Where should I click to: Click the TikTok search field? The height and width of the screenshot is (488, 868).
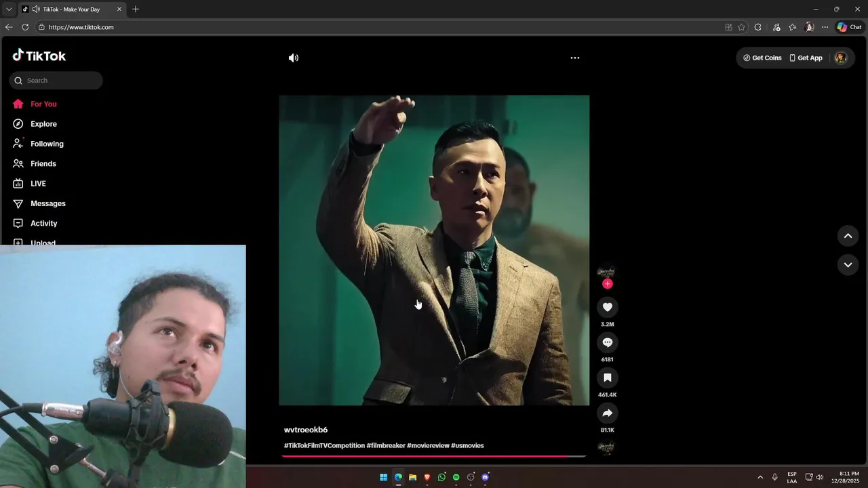coord(56,81)
